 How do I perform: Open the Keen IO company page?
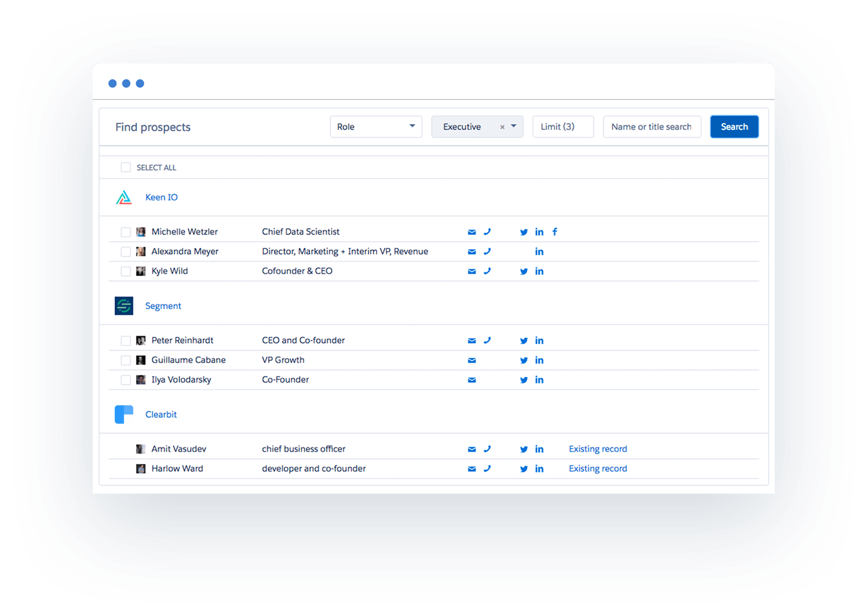161,197
